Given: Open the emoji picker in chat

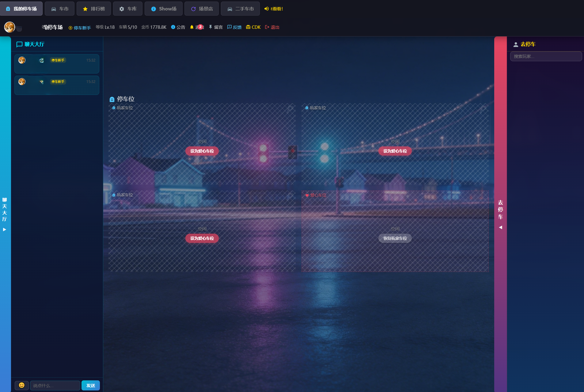Looking at the screenshot, I should pos(22,385).
